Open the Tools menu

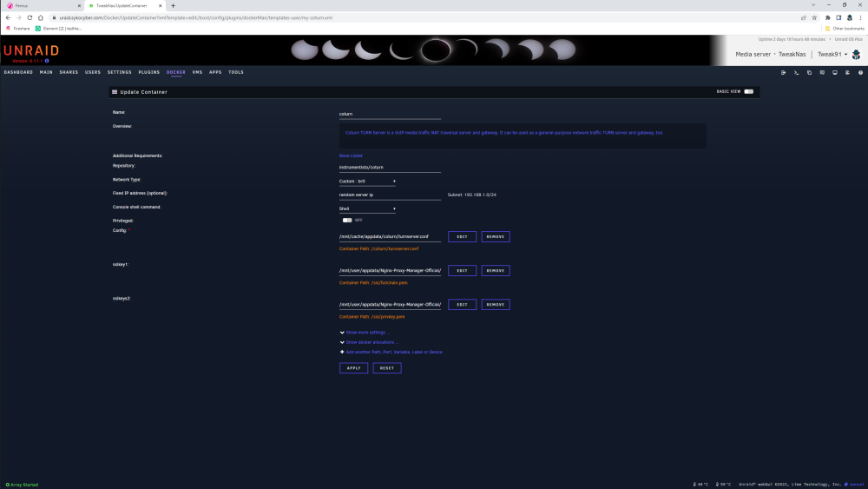point(236,72)
